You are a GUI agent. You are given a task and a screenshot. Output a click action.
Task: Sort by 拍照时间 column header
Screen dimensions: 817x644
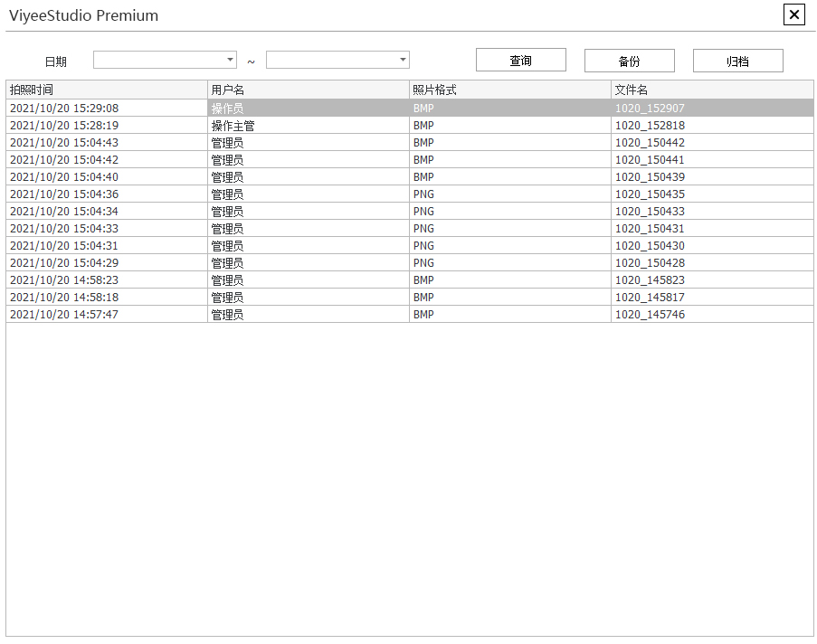click(x=107, y=90)
